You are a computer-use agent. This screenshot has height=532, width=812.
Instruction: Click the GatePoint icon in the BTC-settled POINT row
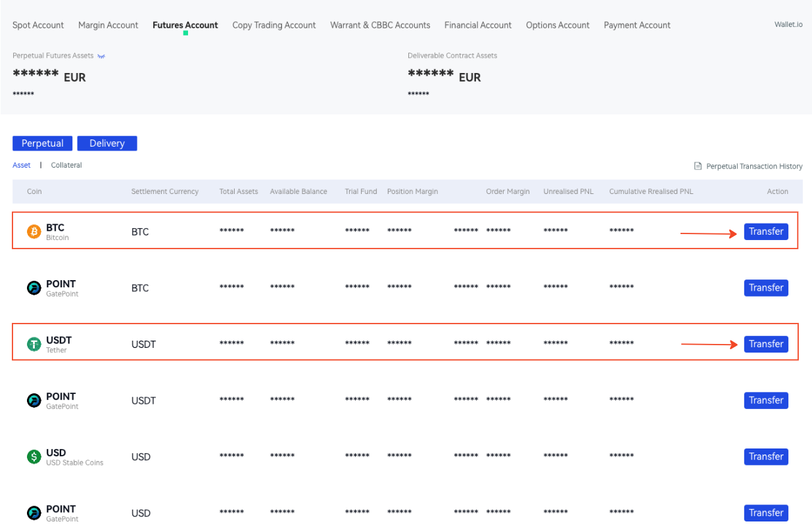[34, 288]
